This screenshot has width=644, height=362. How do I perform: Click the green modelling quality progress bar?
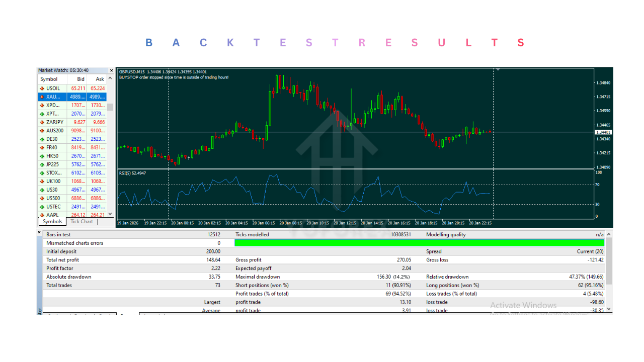pos(420,243)
